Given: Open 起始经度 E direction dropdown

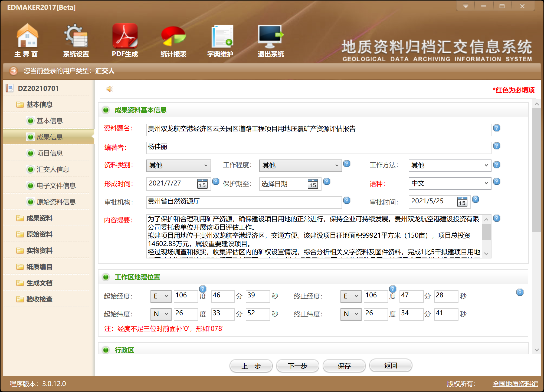Looking at the screenshot, I should [x=161, y=296].
